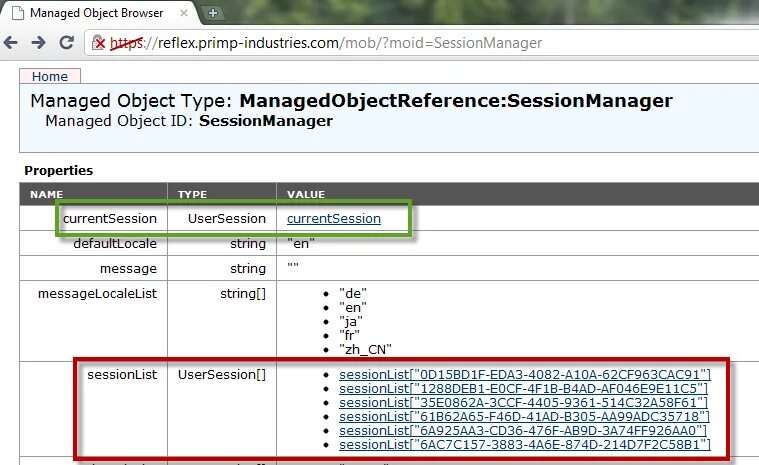
Task: Reload the current page
Action: tap(66, 43)
